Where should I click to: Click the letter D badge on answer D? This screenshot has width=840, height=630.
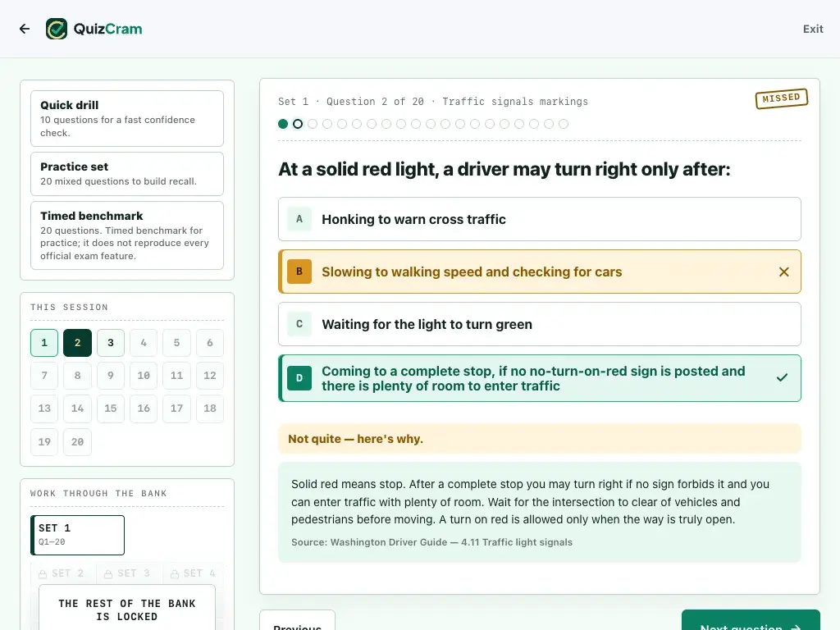tap(299, 378)
